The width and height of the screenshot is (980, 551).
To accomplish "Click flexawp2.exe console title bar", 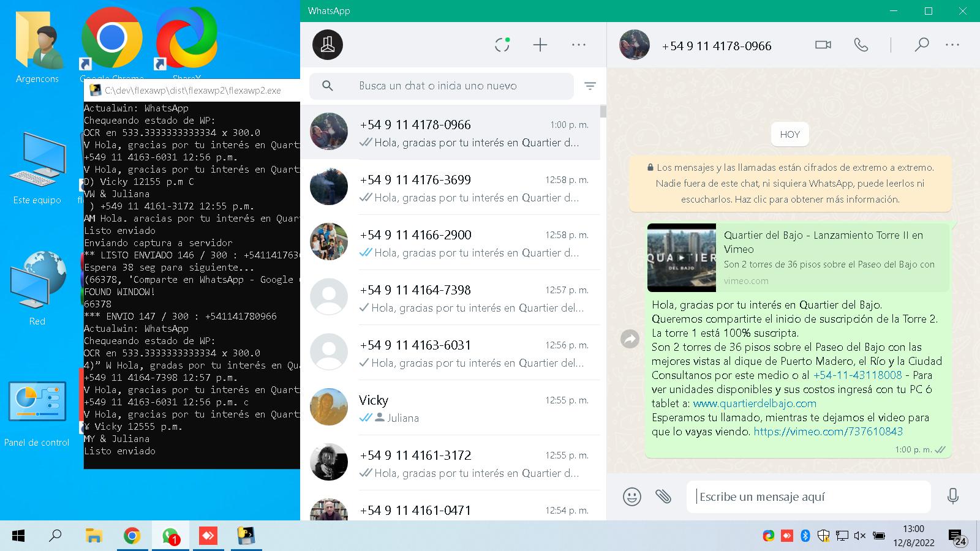I will point(192,90).
